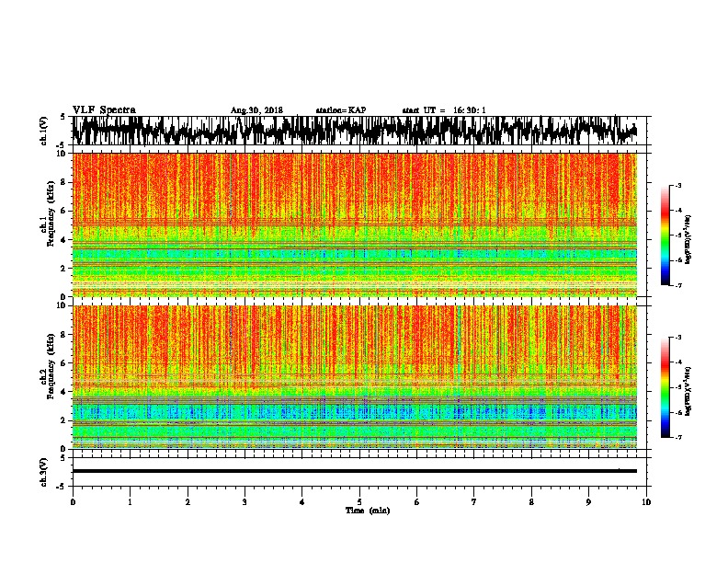
Task: Click the flat ch.3(V) signal line
Action: pos(355,471)
